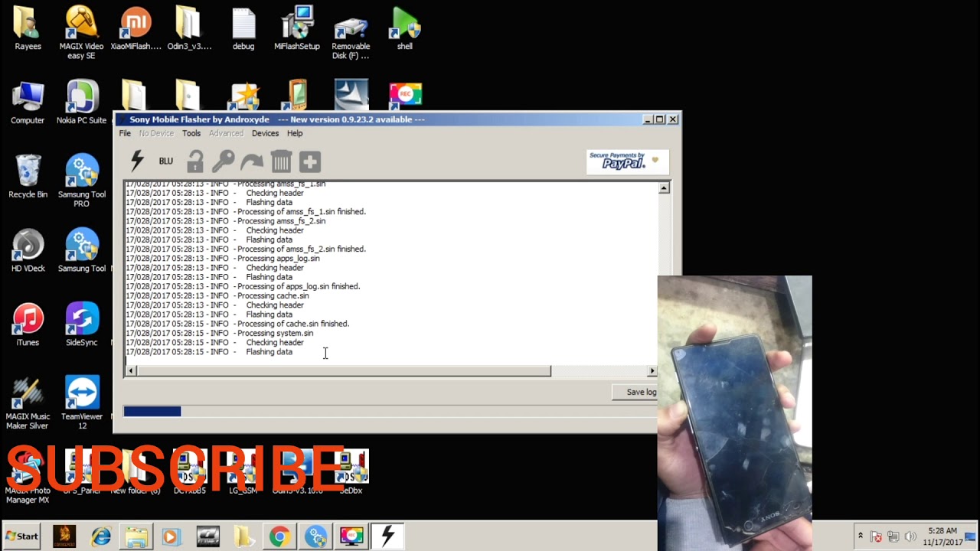Open HD VDeck desktop shortcut
980x551 pixels.
pos(28,251)
